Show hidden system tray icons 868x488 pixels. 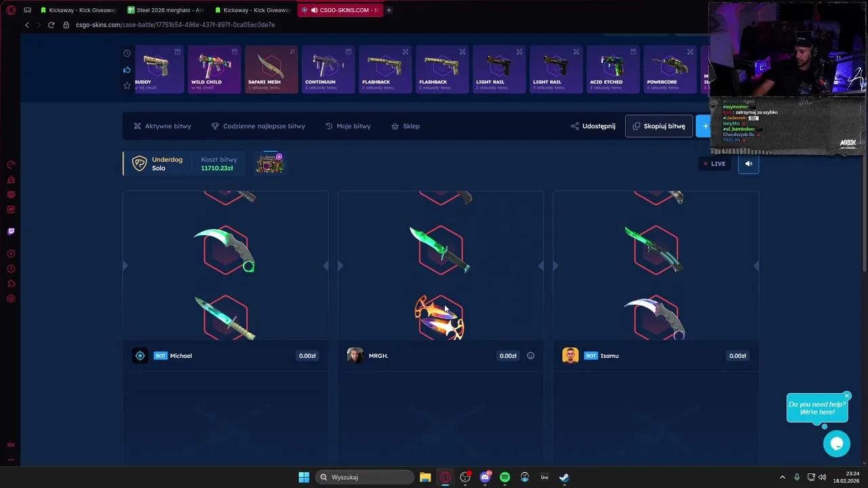coord(782,477)
